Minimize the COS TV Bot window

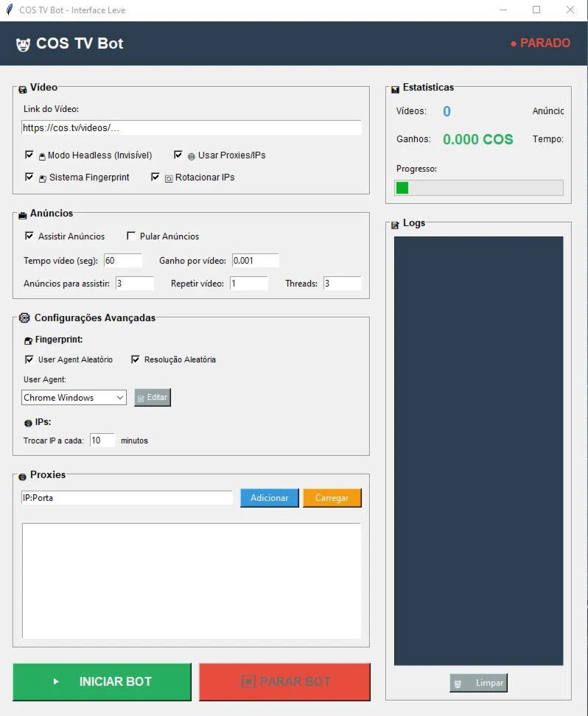503,10
